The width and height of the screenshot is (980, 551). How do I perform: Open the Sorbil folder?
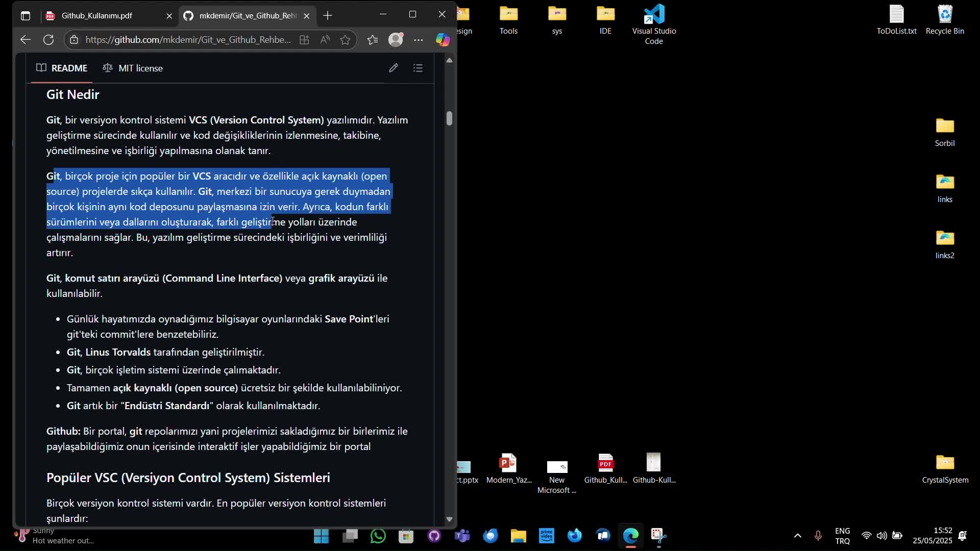pos(945,133)
